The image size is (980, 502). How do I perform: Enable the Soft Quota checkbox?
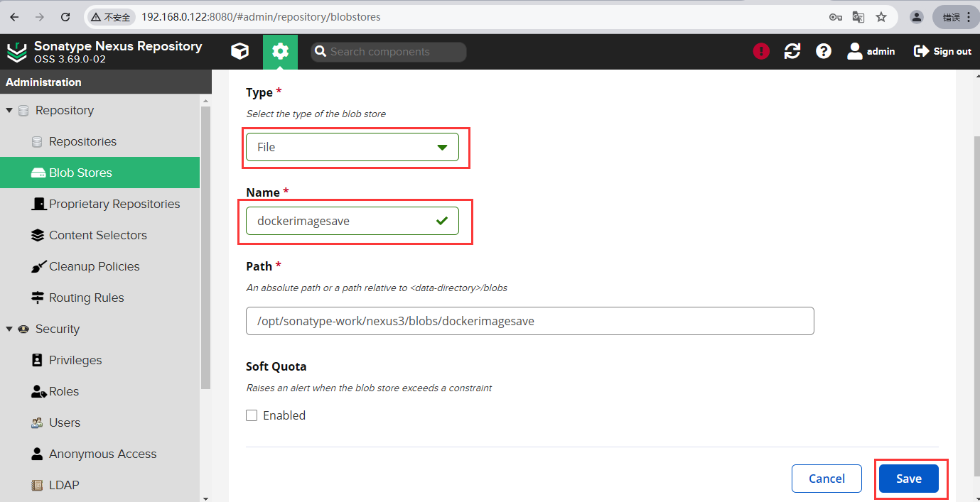(252, 415)
